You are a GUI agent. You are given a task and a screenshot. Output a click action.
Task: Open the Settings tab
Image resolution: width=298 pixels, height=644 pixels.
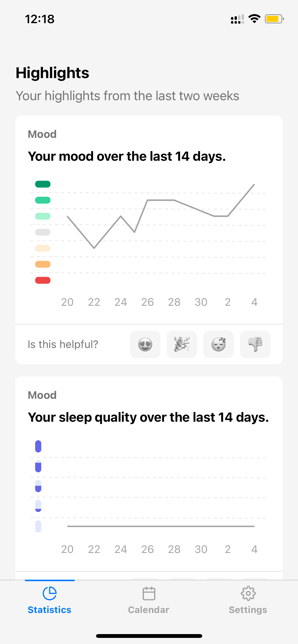248,600
